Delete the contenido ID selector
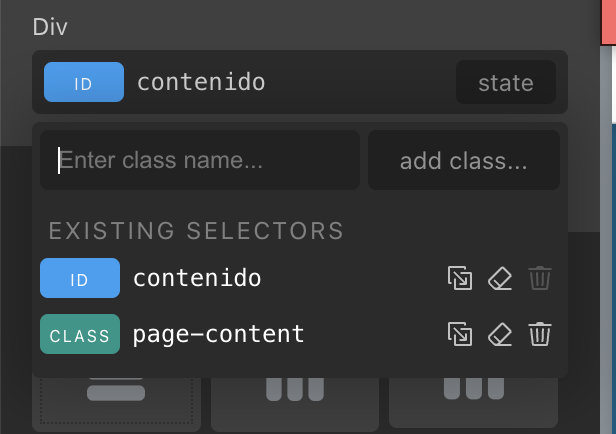This screenshot has height=434, width=616. 539,278
